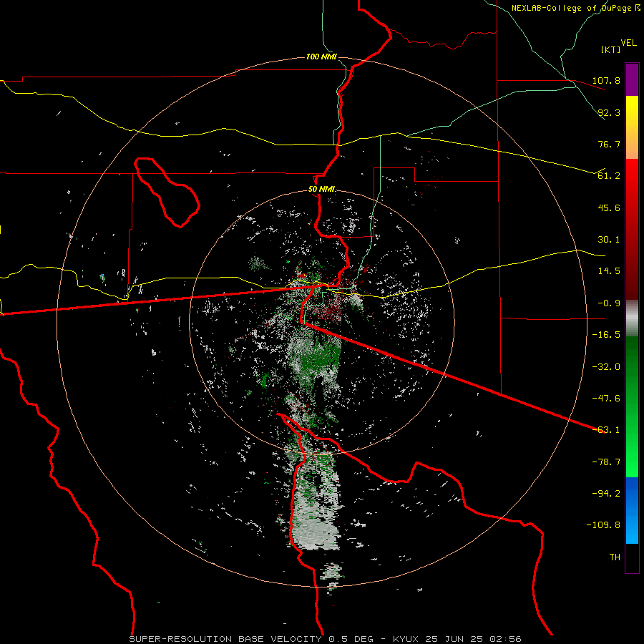This screenshot has height=644, width=644.
Task: Click the 92.3 velocity scale value
Action: pos(609,112)
